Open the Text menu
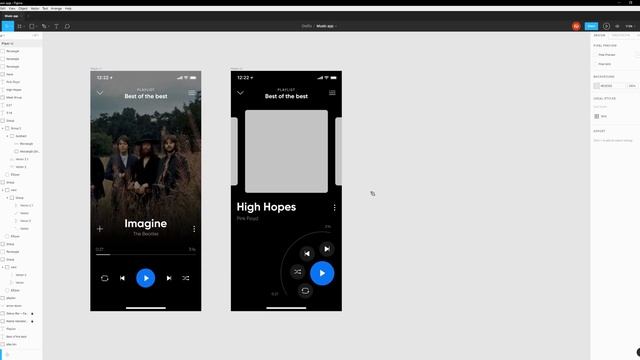Screen dimensions: 640x360 [45, 8]
